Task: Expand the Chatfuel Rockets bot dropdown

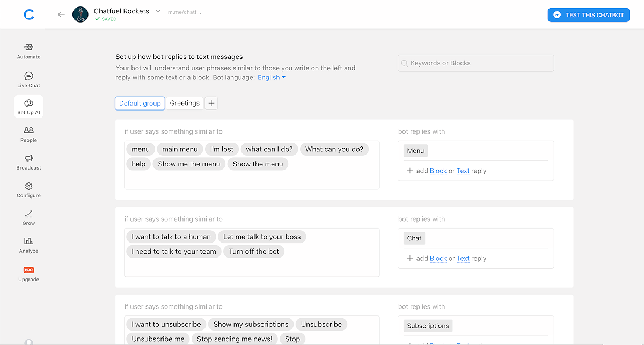Action: point(158,11)
